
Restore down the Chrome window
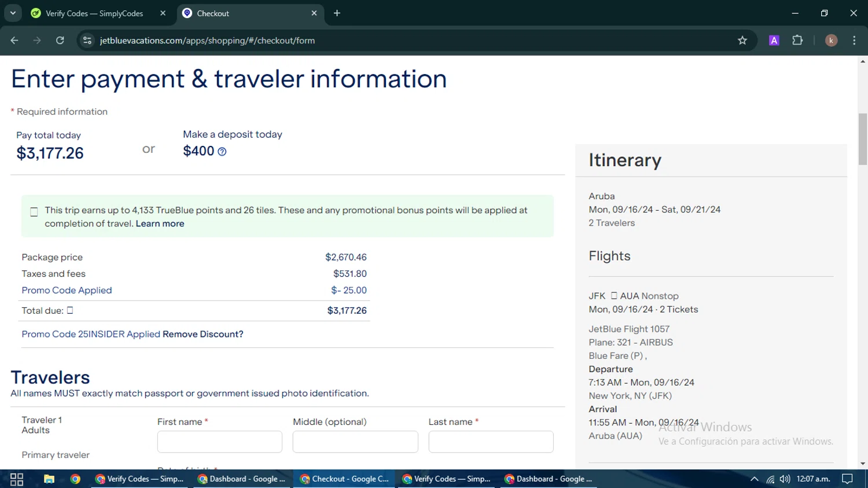click(824, 13)
